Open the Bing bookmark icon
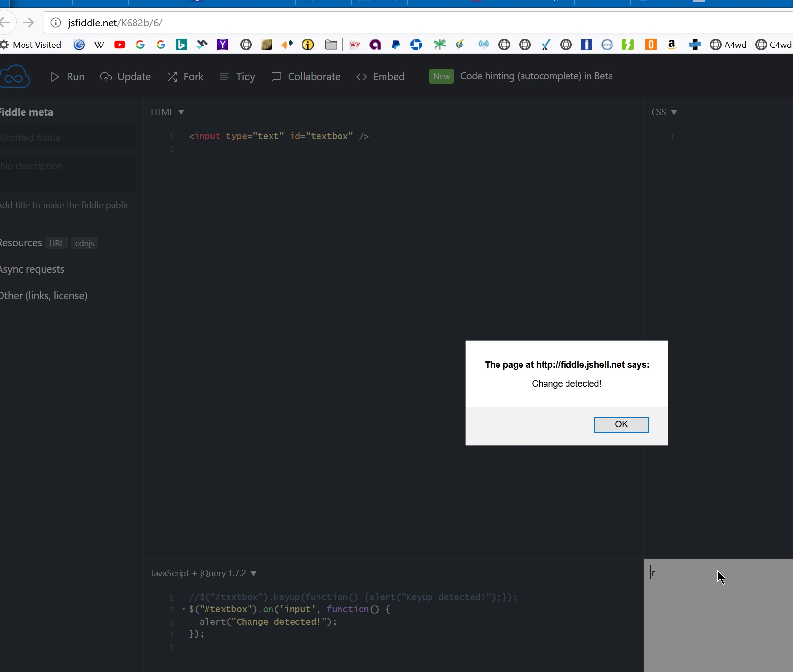Screen dimensions: 793x672 (x=181, y=45)
